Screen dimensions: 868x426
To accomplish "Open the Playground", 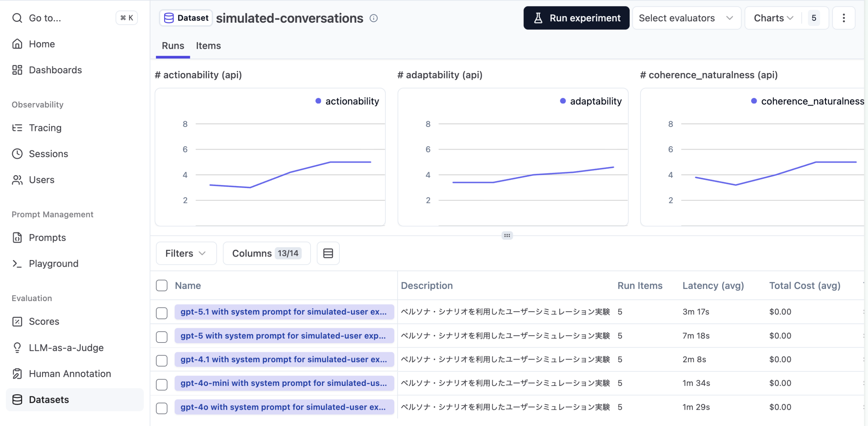I will (54, 263).
